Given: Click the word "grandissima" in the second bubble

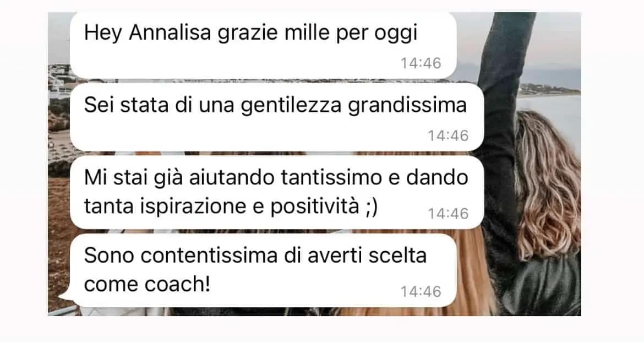Looking at the screenshot, I should coord(407,106).
